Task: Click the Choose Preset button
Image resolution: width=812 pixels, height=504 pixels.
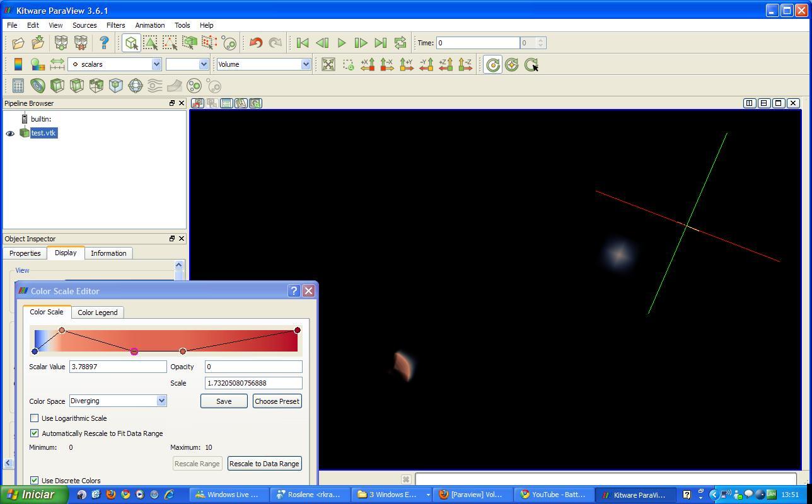Action: (277, 401)
